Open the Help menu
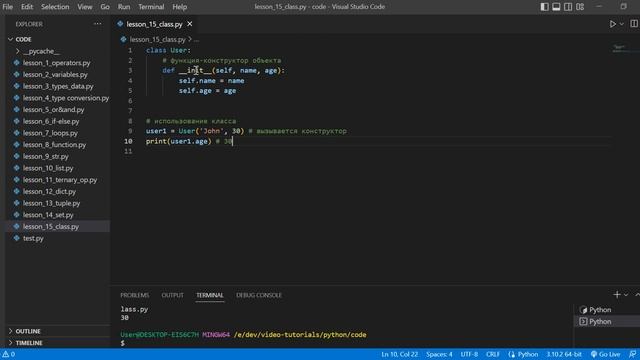This screenshot has width=640, height=360. coord(180,7)
